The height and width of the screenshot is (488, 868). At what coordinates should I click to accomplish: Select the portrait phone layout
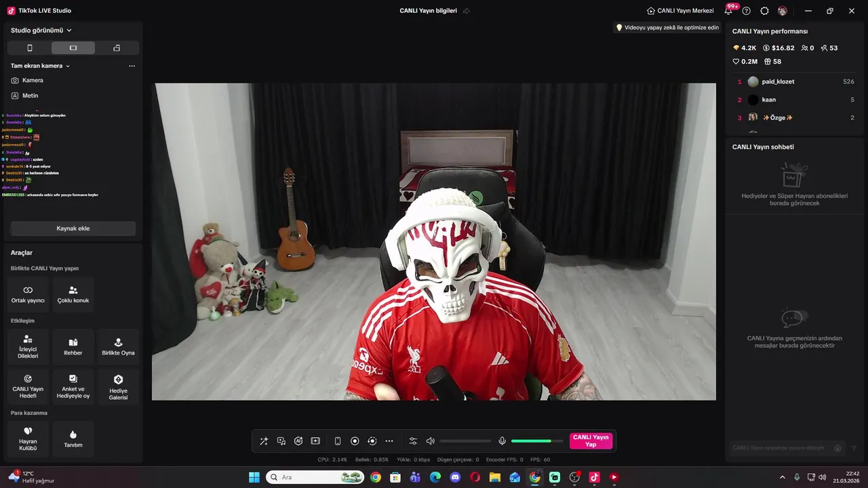(29, 48)
